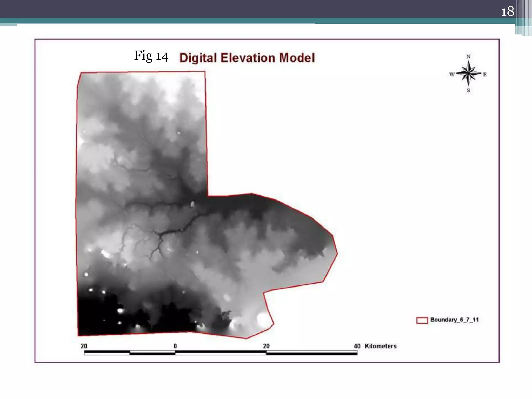
Task: Click the Digital Elevation Model title
Action: coord(247,58)
